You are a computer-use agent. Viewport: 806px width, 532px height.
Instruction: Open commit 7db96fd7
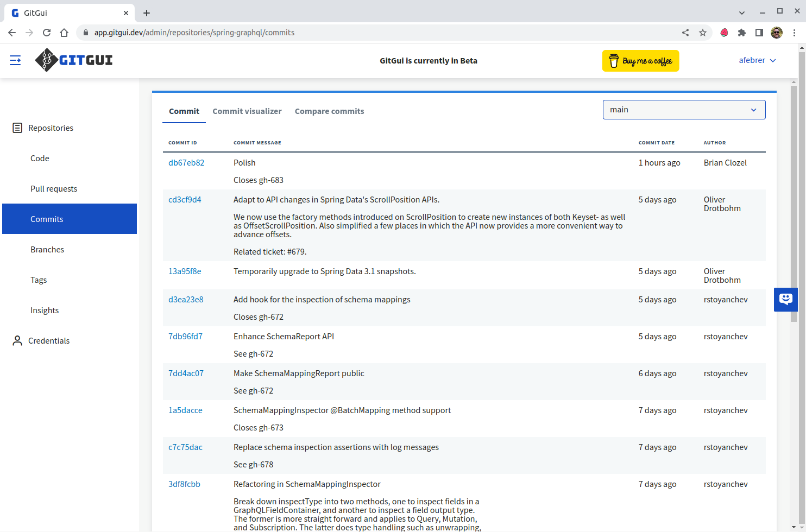click(x=185, y=337)
